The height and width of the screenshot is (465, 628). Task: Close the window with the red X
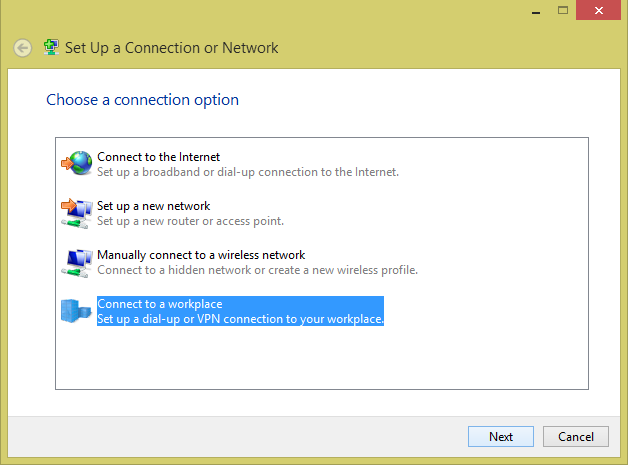(598, 10)
